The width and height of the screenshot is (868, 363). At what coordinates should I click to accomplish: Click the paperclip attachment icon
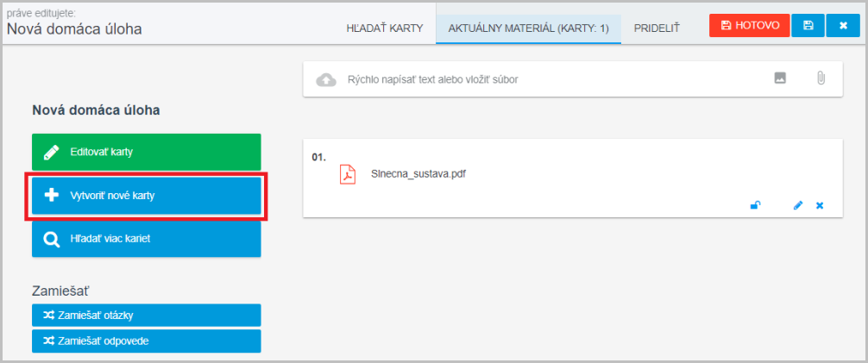821,78
